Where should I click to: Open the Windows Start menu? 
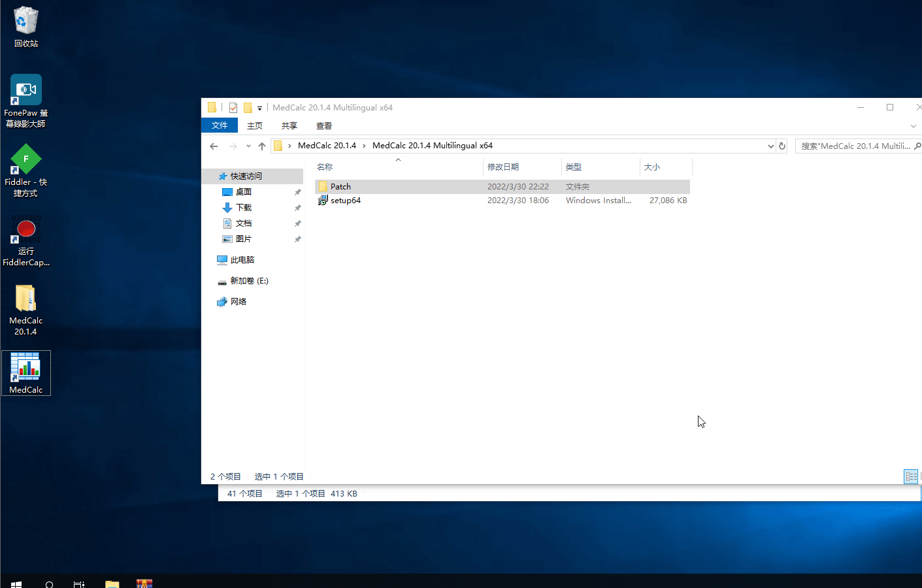[x=16, y=584]
